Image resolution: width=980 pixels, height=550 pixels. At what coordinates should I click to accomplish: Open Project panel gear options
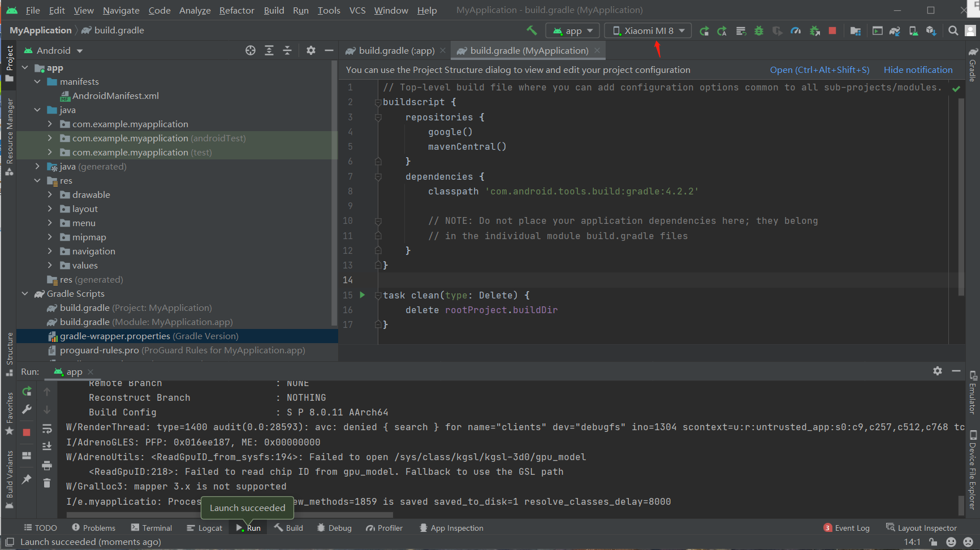click(x=311, y=50)
